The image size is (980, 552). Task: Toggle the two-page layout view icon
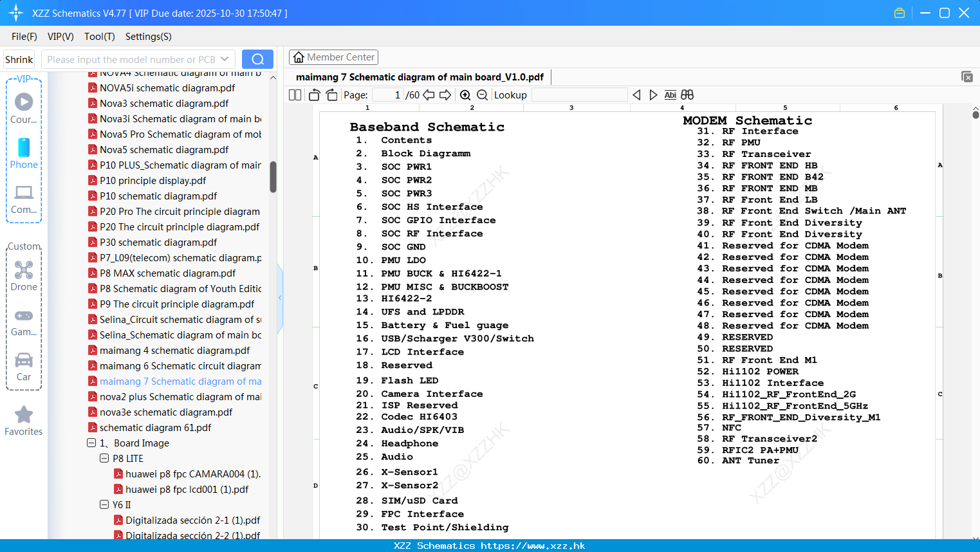pos(295,95)
